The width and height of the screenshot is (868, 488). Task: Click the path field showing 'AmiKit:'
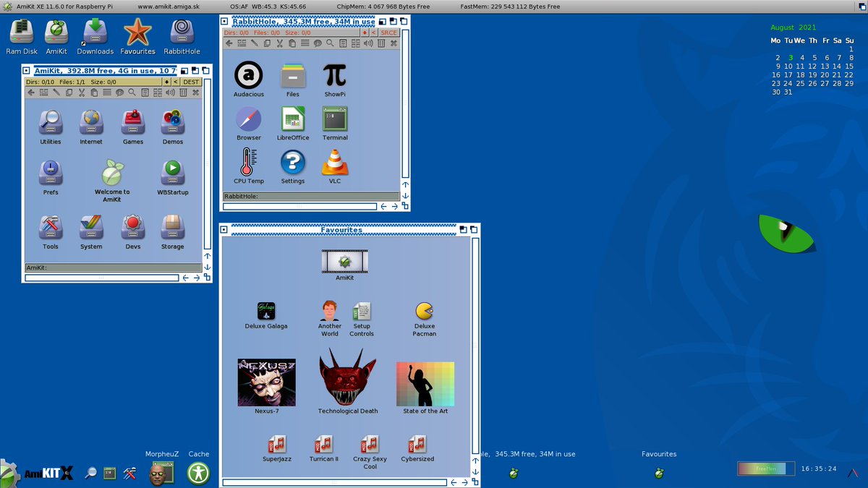(x=112, y=267)
